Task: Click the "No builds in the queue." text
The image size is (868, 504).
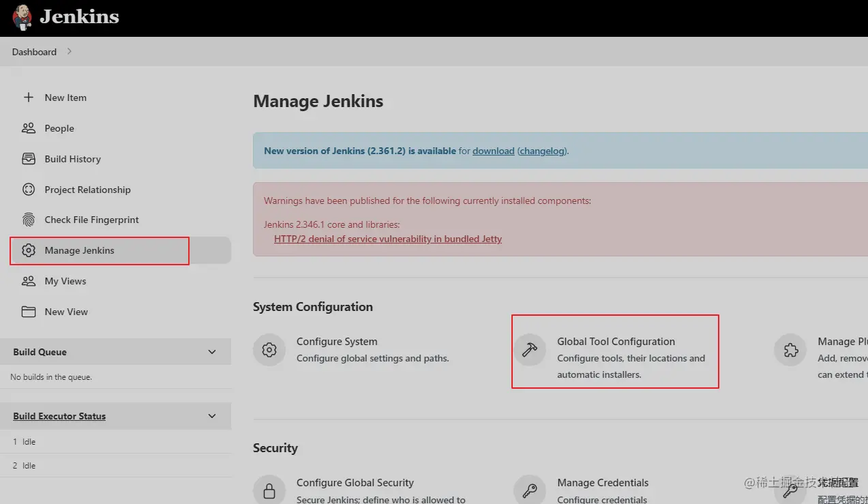Action: 51,377
